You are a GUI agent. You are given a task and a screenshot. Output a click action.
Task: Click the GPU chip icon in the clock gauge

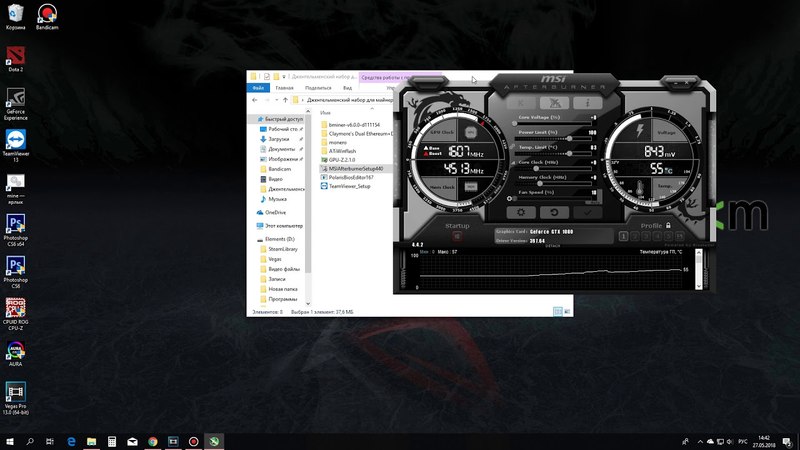[x=470, y=132]
